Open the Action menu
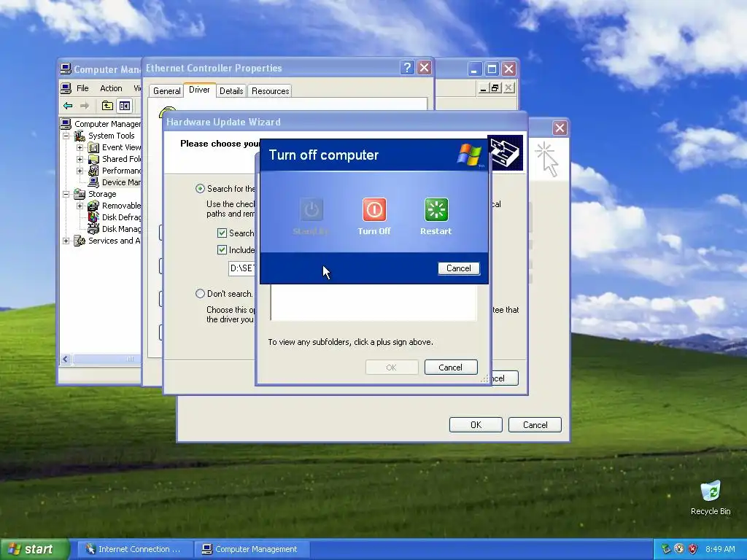 coord(111,88)
